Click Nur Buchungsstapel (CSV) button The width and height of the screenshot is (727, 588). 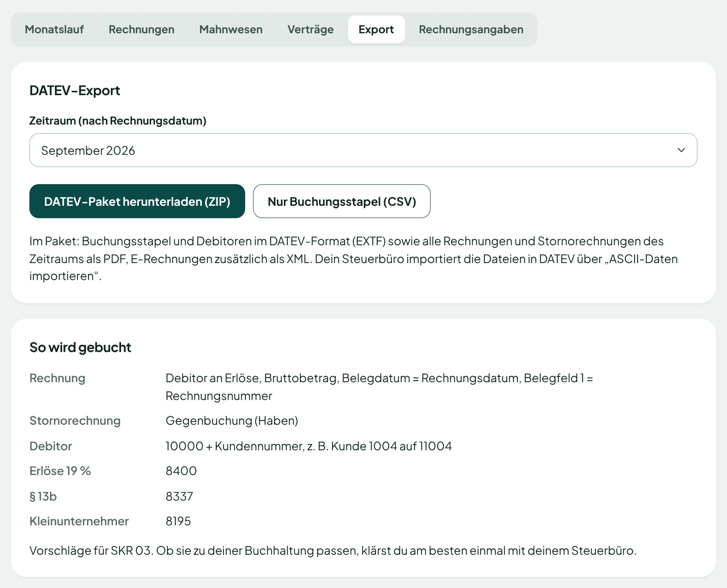[342, 201]
